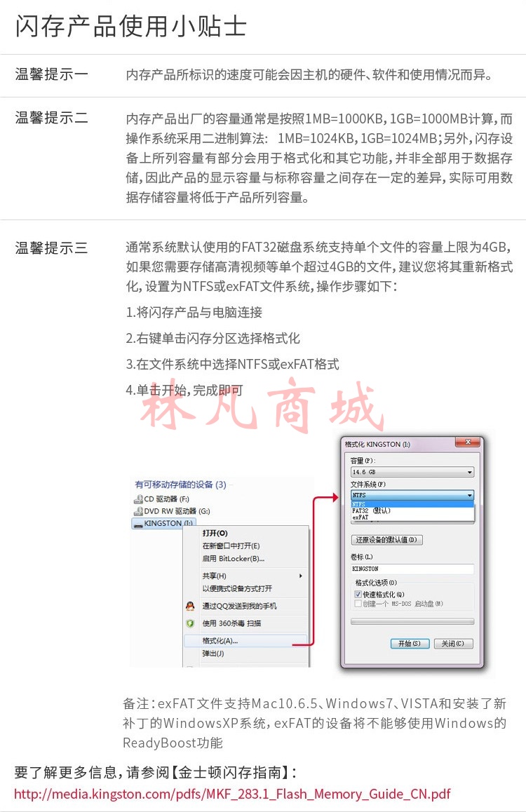The height and width of the screenshot is (812, 526).
Task: Open the 文件系统 file system dropdown
Action: pos(412,495)
